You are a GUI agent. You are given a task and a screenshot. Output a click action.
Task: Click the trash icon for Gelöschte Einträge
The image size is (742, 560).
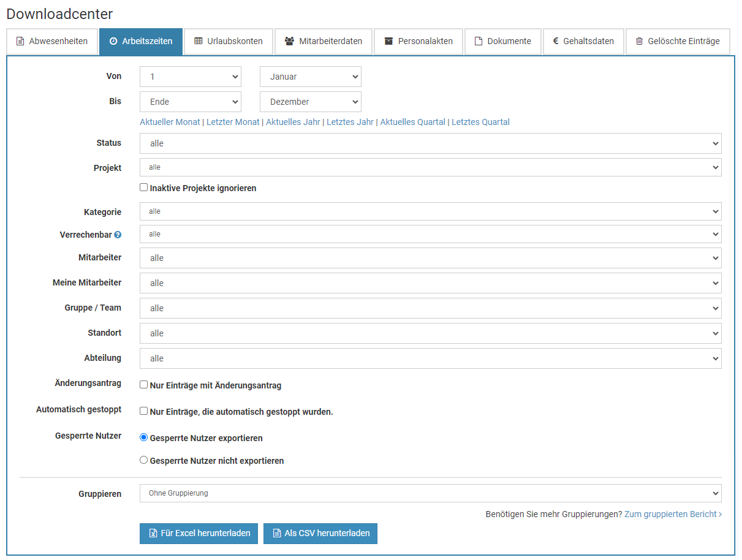click(x=640, y=42)
